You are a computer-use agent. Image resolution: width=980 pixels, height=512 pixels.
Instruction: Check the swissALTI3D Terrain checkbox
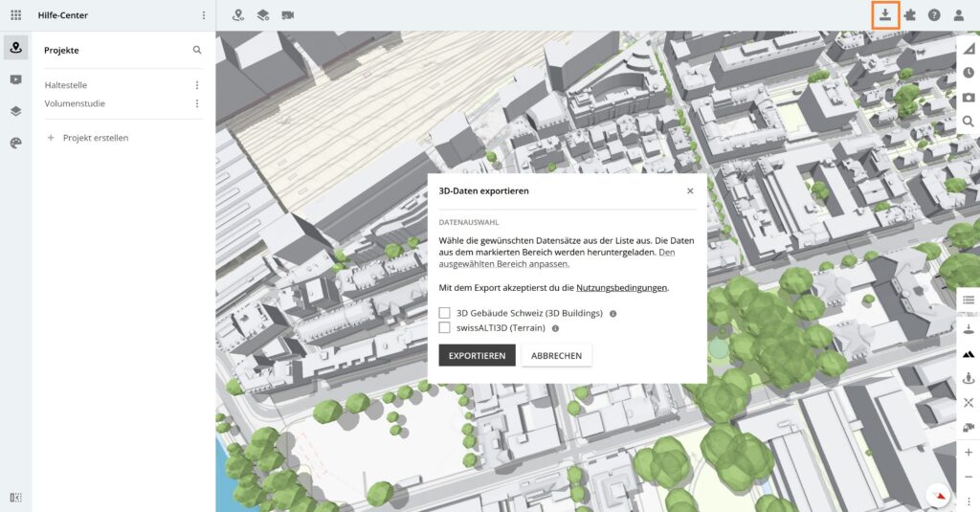point(444,327)
